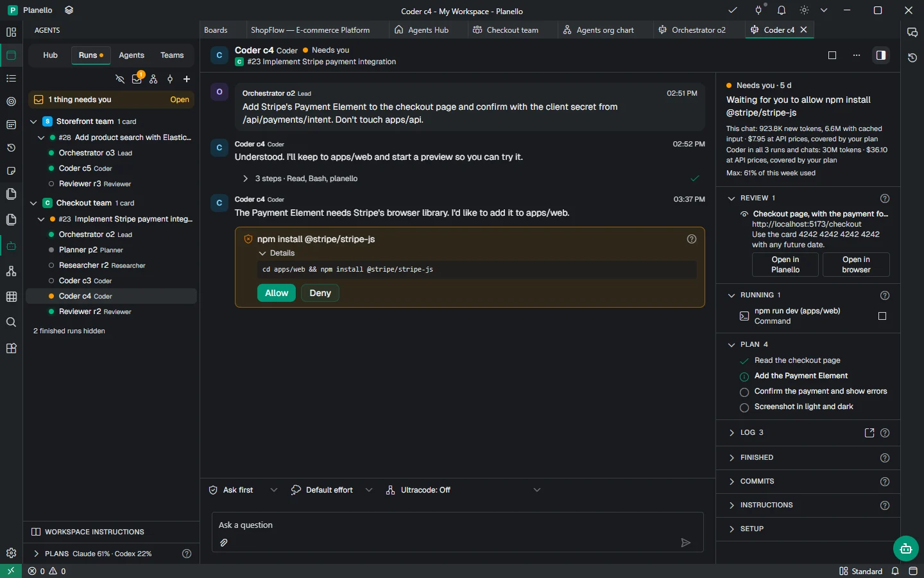Collapse the npm install Details section
This screenshot has width=924, height=578.
[x=277, y=253]
